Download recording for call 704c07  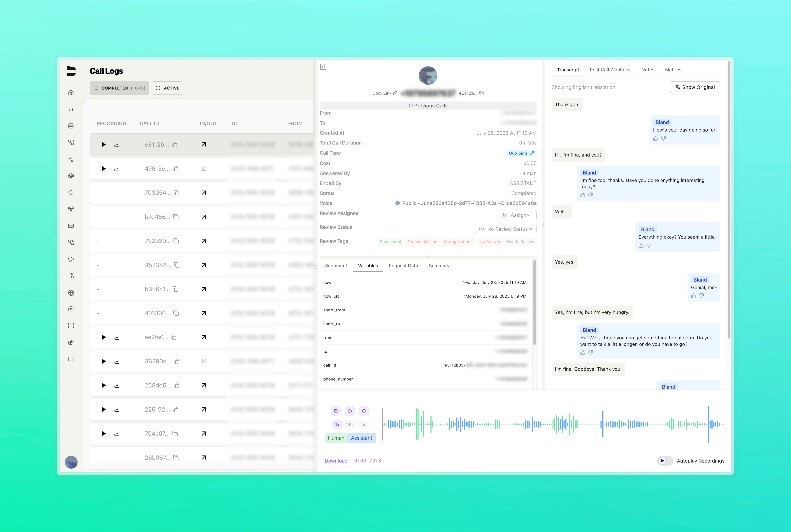[117, 434]
